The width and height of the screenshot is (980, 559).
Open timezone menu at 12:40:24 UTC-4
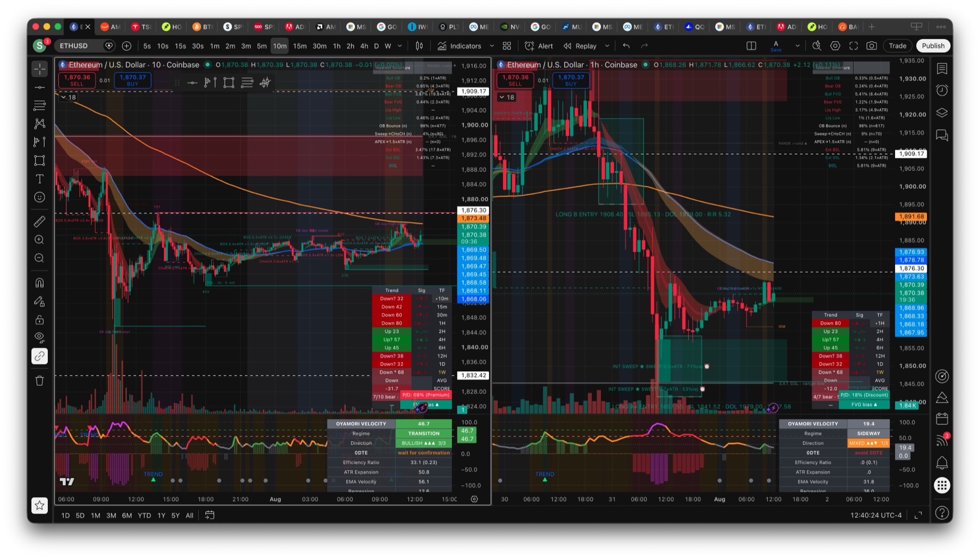[x=875, y=515]
